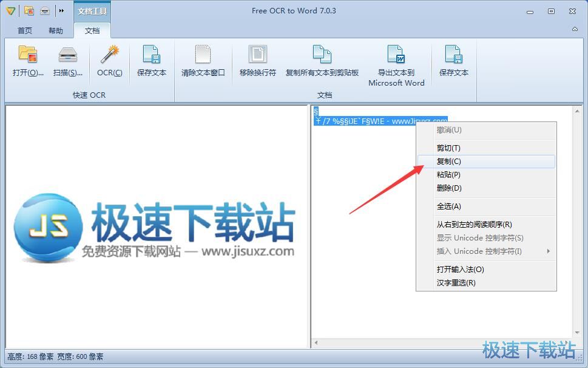Remove line breaks using the 移除换行符 icon
Image resolution: width=588 pixels, height=368 pixels.
coord(257,60)
